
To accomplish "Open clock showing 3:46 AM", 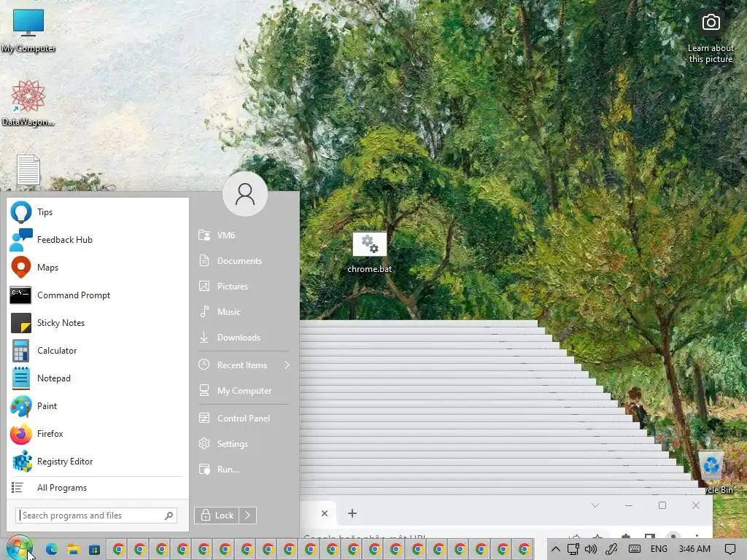I will (x=694, y=549).
